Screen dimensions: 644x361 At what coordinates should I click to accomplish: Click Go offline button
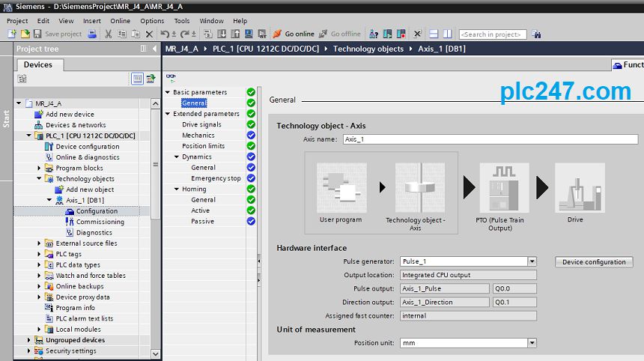340,34
